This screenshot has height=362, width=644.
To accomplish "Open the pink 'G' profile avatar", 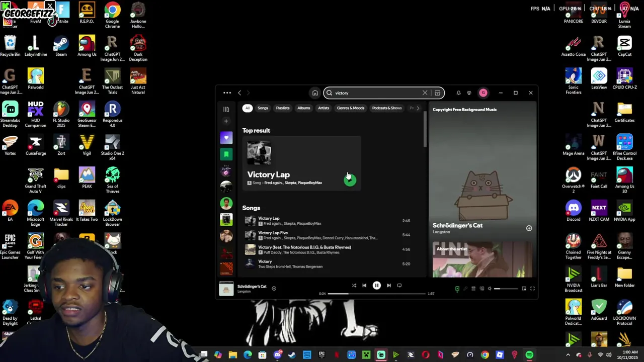I will pyautogui.click(x=483, y=93).
